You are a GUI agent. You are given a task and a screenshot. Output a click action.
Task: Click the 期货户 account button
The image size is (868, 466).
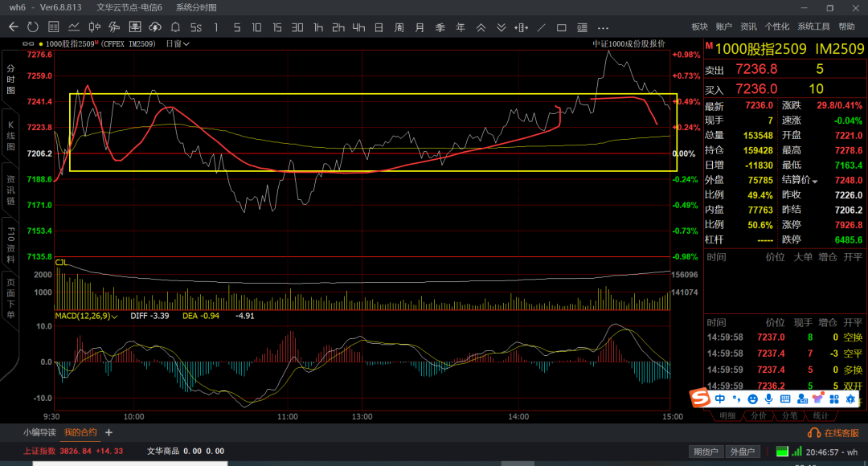[x=706, y=452]
